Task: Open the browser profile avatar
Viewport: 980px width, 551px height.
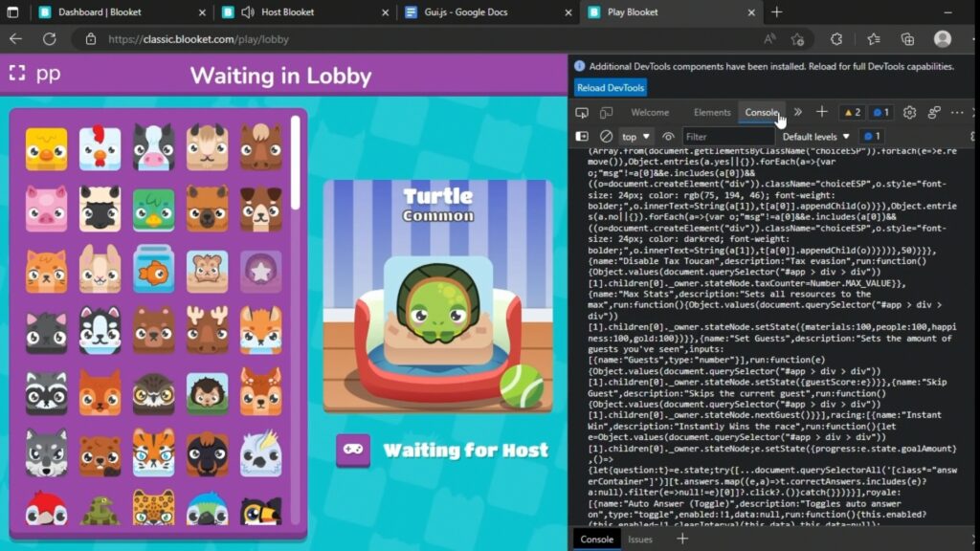Action: pos(943,38)
